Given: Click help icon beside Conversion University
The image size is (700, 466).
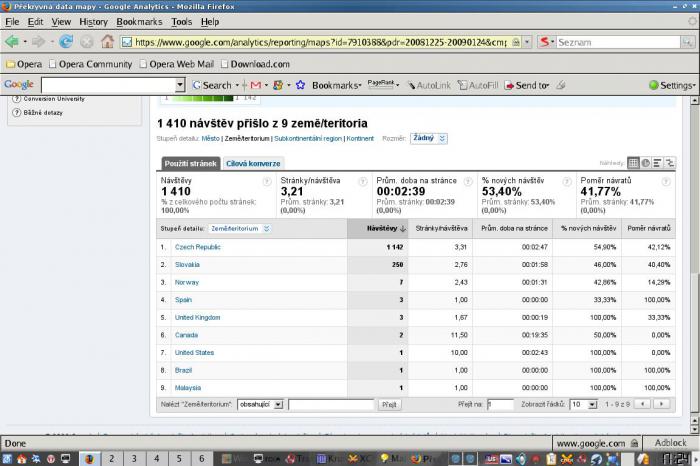Looking at the screenshot, I should pos(17,99).
